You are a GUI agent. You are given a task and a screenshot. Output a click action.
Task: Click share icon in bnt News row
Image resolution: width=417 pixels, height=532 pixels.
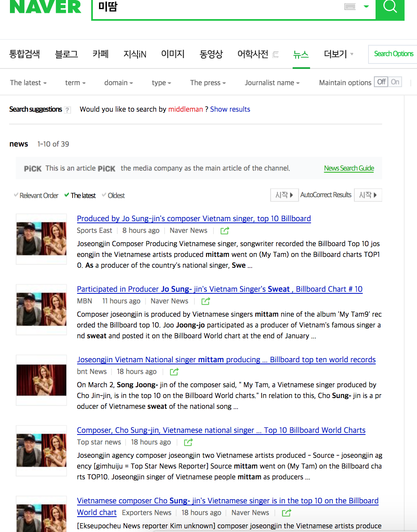[174, 372]
